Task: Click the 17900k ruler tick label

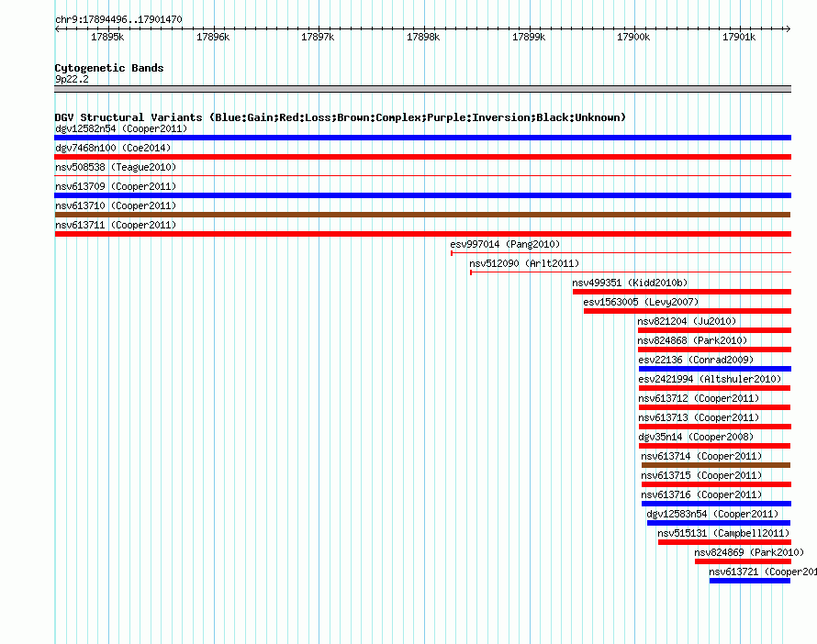Action: [633, 37]
